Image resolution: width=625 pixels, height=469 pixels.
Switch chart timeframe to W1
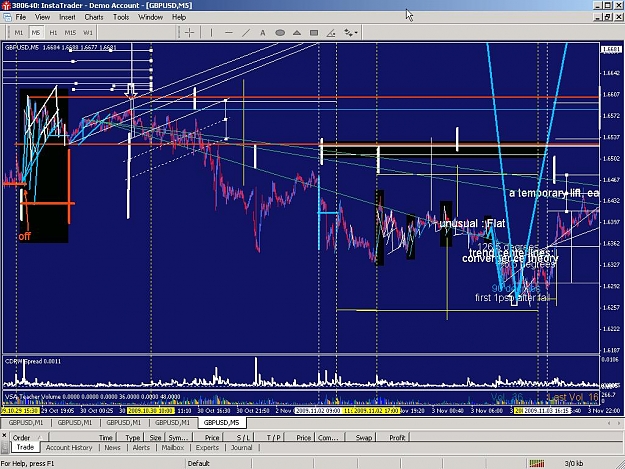88,33
